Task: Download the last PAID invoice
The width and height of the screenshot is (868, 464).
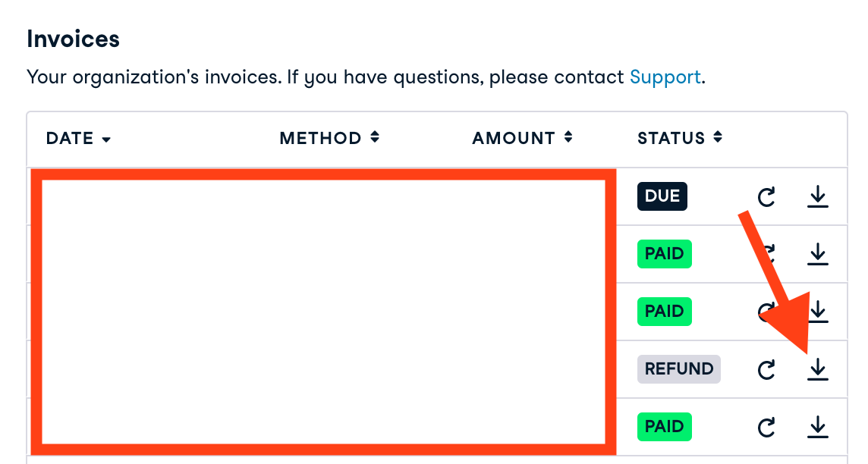Action: point(817,427)
